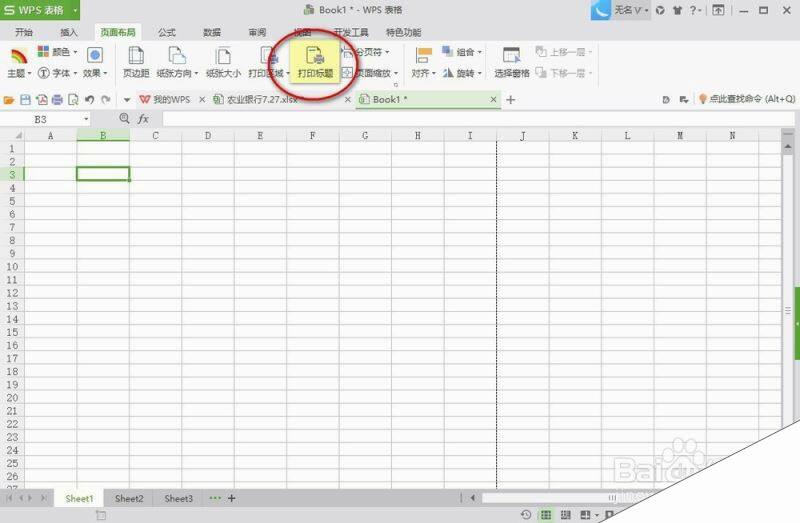Switch to the 插入 ribbon tab
Image resolution: width=800 pixels, height=523 pixels.
coord(69,32)
